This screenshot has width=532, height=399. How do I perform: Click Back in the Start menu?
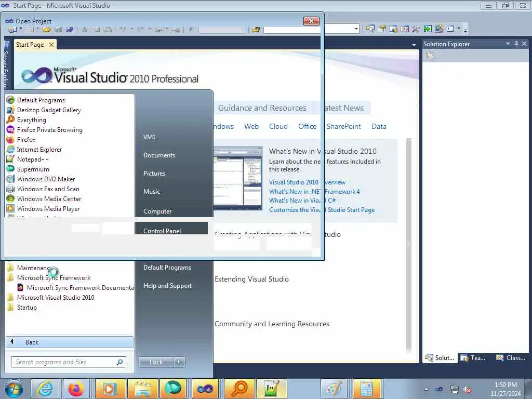pyautogui.click(x=70, y=342)
